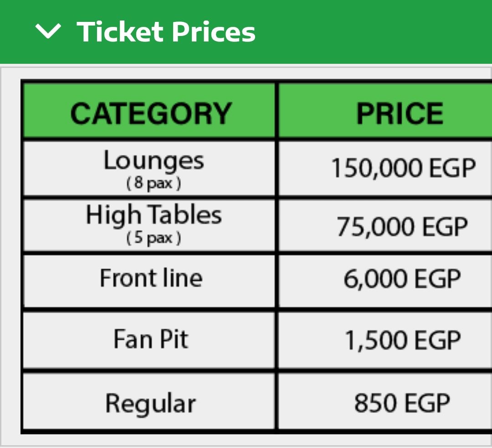492x448 pixels.
Task: Click the Ticket Prices header title
Action: click(166, 31)
